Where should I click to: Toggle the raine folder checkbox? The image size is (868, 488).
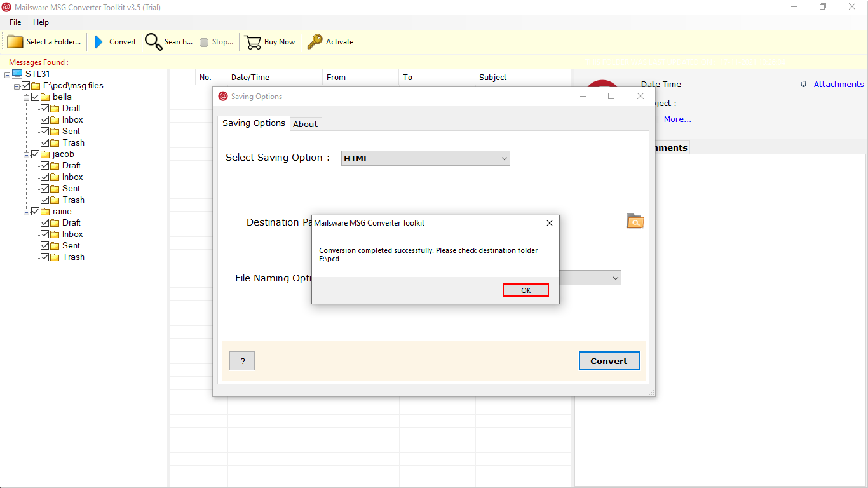click(x=36, y=212)
